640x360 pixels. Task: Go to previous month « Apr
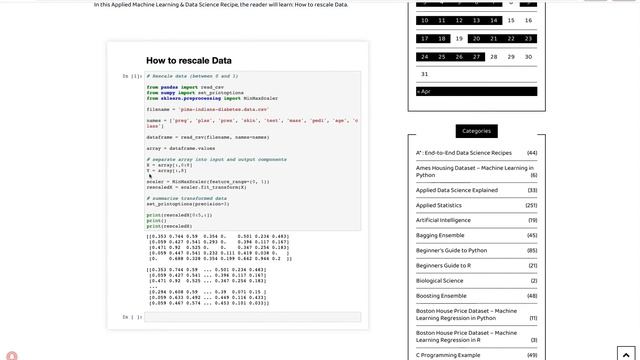coord(423,91)
